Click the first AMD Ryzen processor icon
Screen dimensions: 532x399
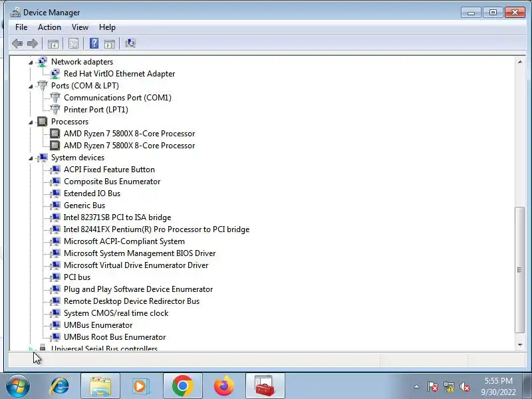coord(55,134)
